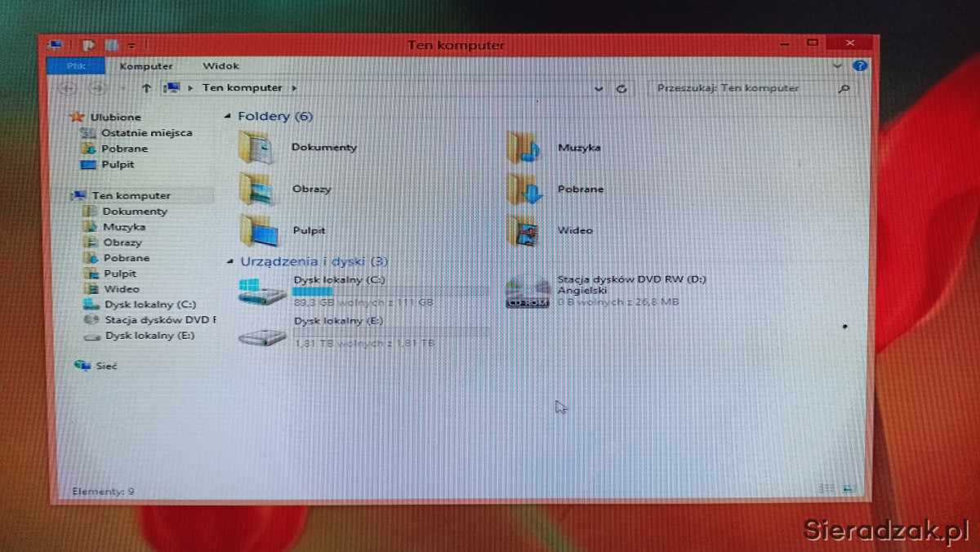Open the Dokumenty folder icon

tap(256, 148)
